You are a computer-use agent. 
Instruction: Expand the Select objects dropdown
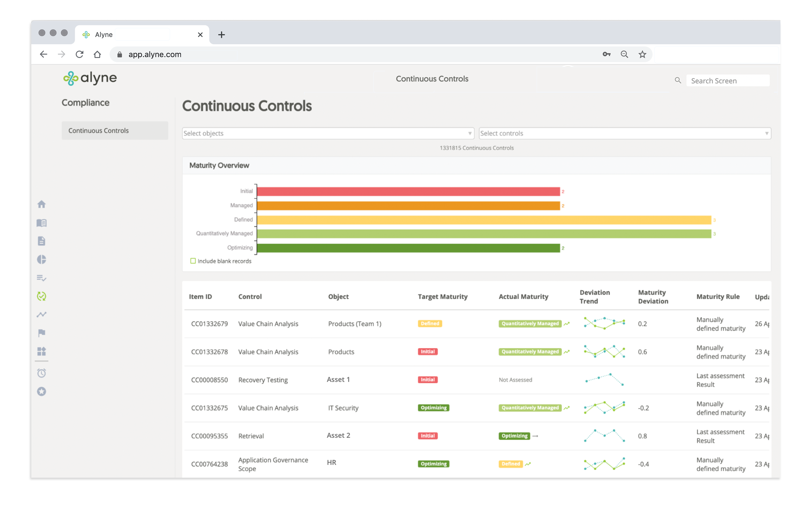click(x=328, y=133)
